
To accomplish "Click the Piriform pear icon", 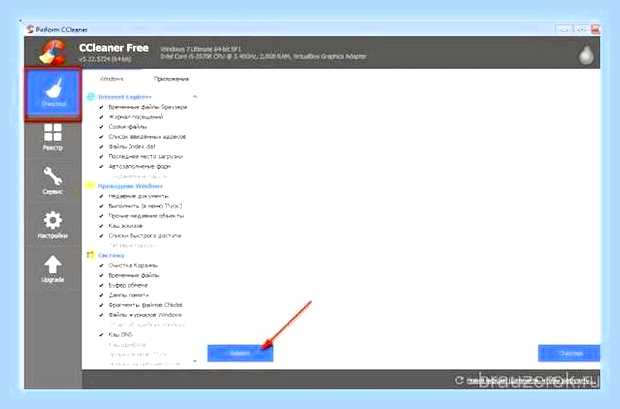I will 586,55.
